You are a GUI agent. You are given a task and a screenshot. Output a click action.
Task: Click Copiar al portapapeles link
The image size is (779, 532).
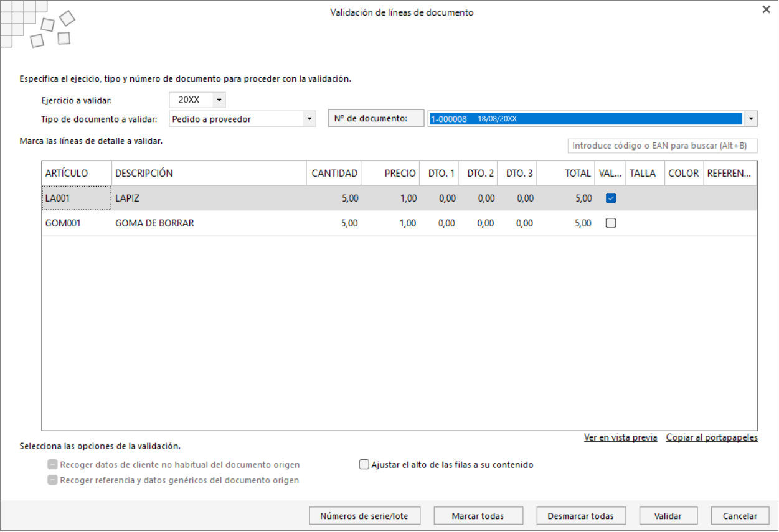click(712, 437)
